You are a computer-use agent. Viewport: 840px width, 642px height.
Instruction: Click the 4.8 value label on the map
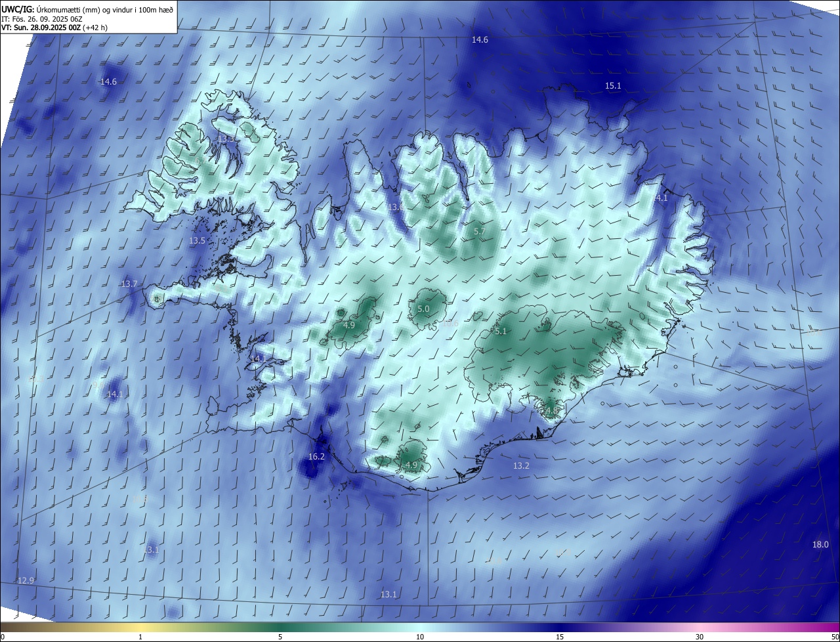[552, 411]
